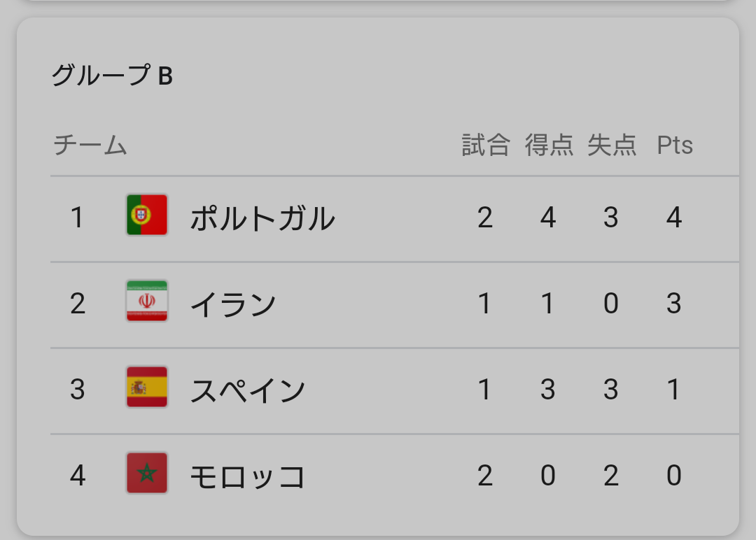The image size is (756, 540).
Task: Click the Spain flag icon
Action: coord(147,387)
